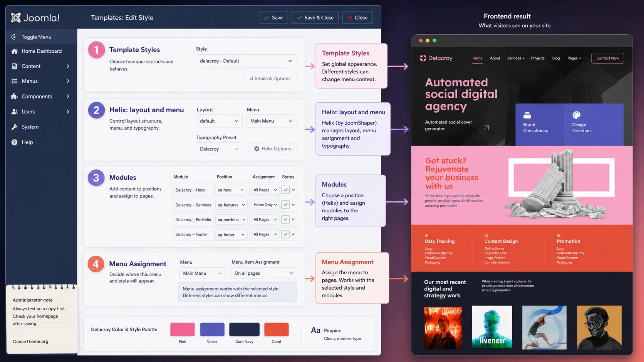Click the red X icon on Close button

click(x=350, y=18)
